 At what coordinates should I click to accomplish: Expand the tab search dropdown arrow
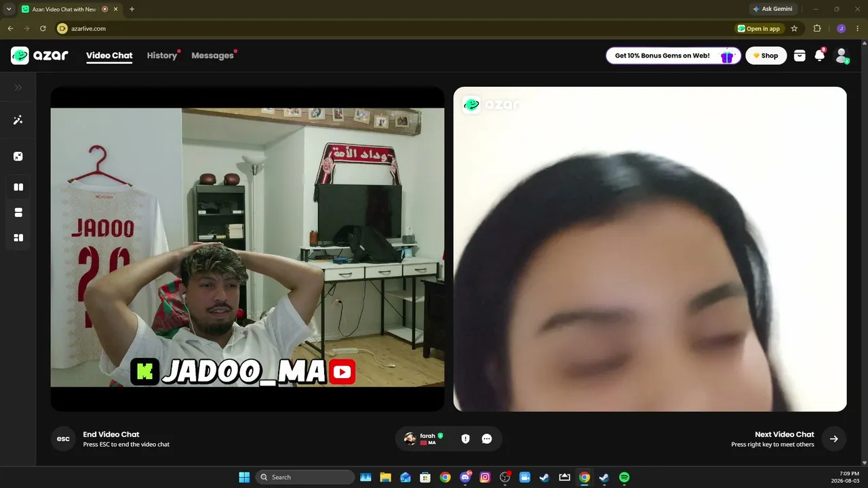(9, 9)
